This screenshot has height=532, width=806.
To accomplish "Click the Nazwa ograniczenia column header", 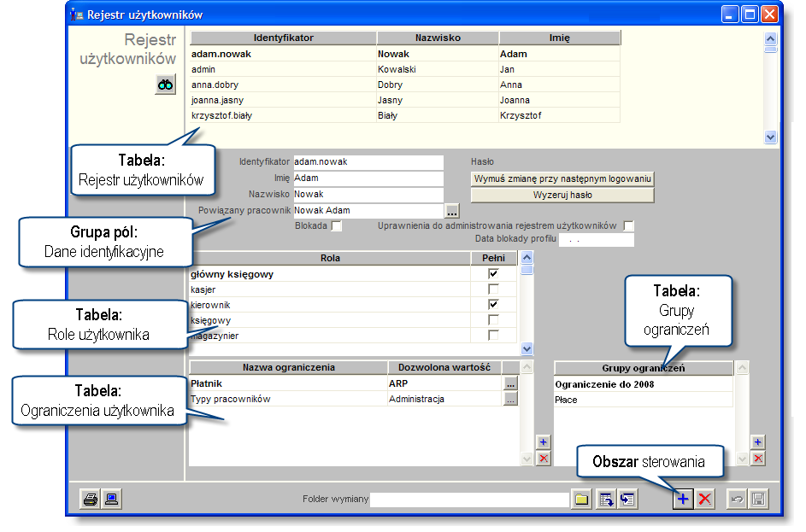I will tap(288, 368).
